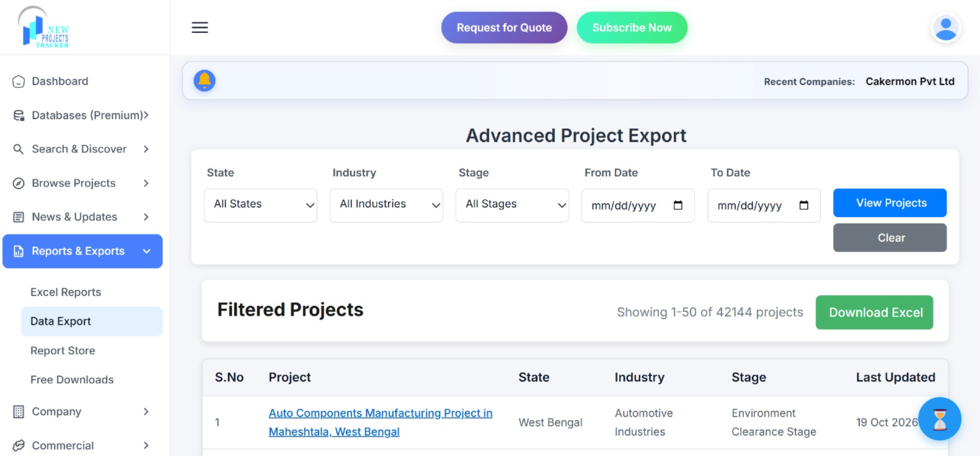Click the Clear filters button

point(890,238)
